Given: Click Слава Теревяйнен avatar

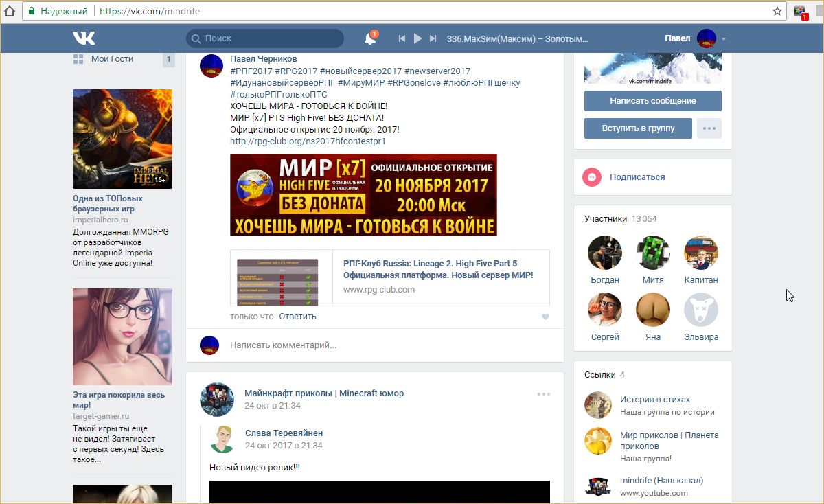Looking at the screenshot, I should 222,439.
